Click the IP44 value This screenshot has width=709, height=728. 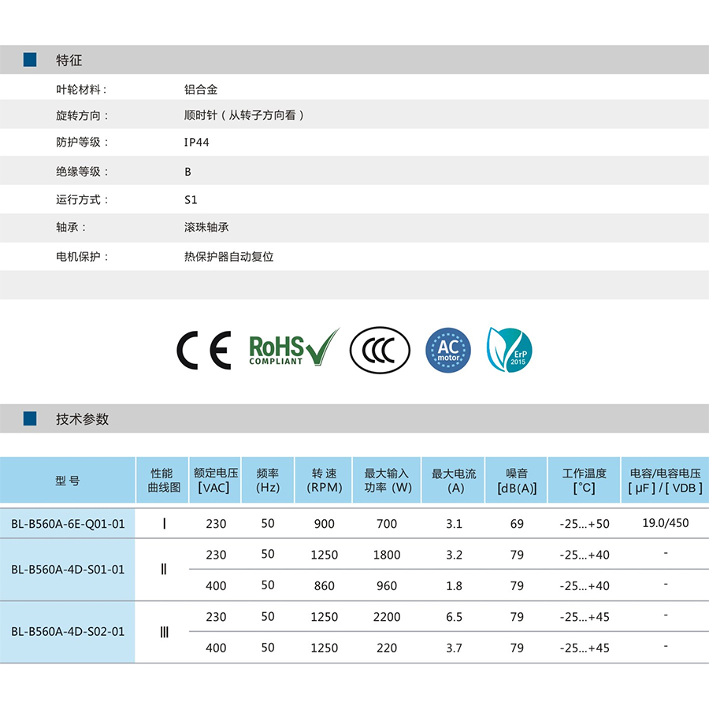tap(196, 143)
